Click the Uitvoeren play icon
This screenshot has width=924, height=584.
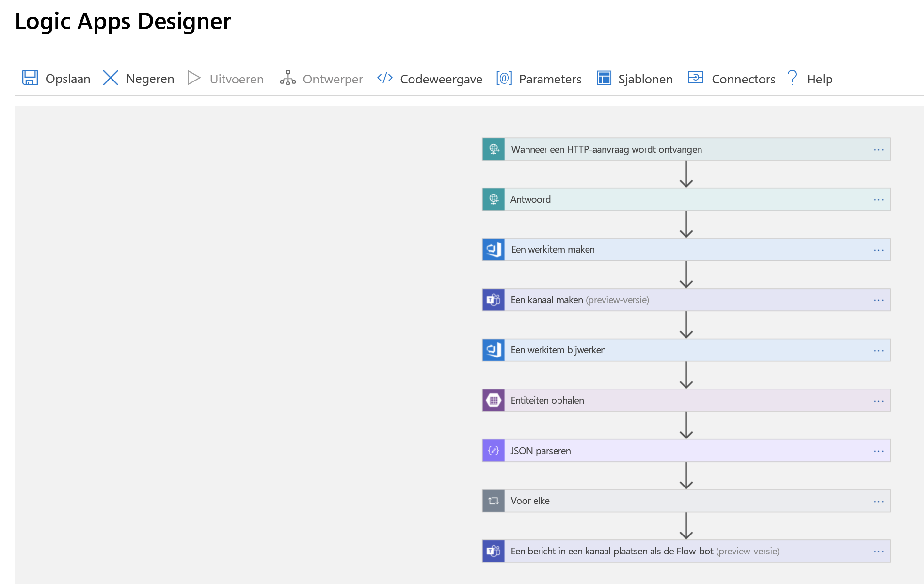194,78
